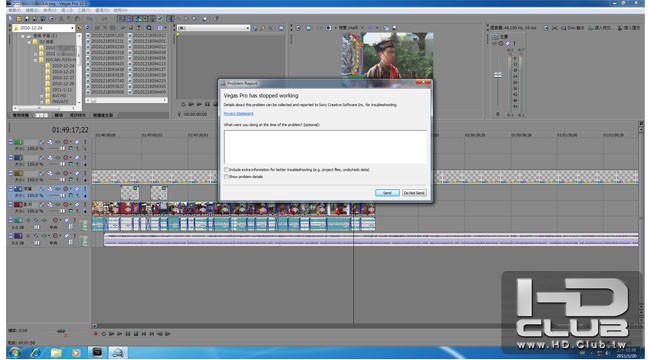Solo audio track 7
Image resolution: width=648 pixels, height=360 pixels.
[75, 236]
